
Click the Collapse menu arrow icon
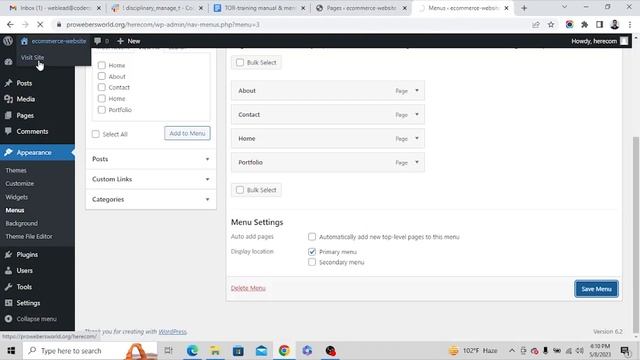pos(8,319)
